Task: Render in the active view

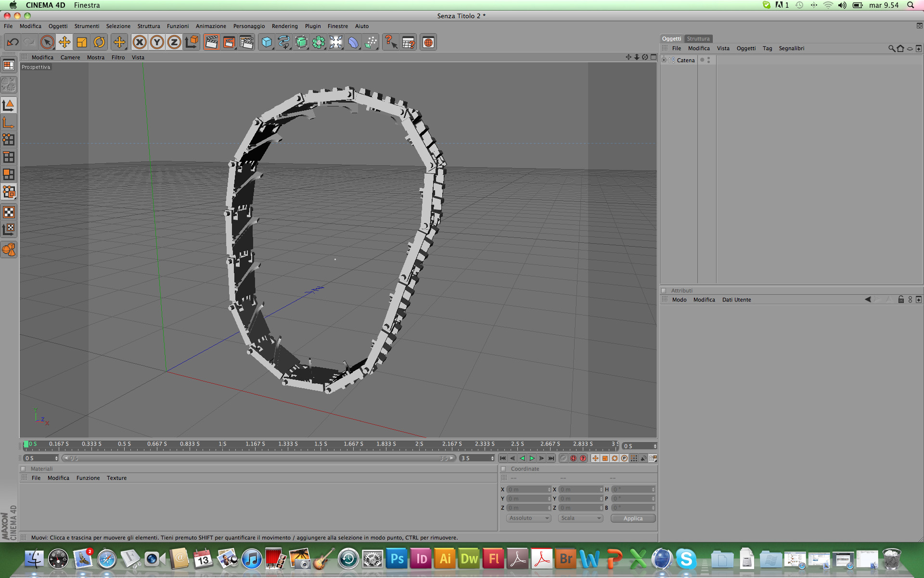Action: [x=211, y=42]
